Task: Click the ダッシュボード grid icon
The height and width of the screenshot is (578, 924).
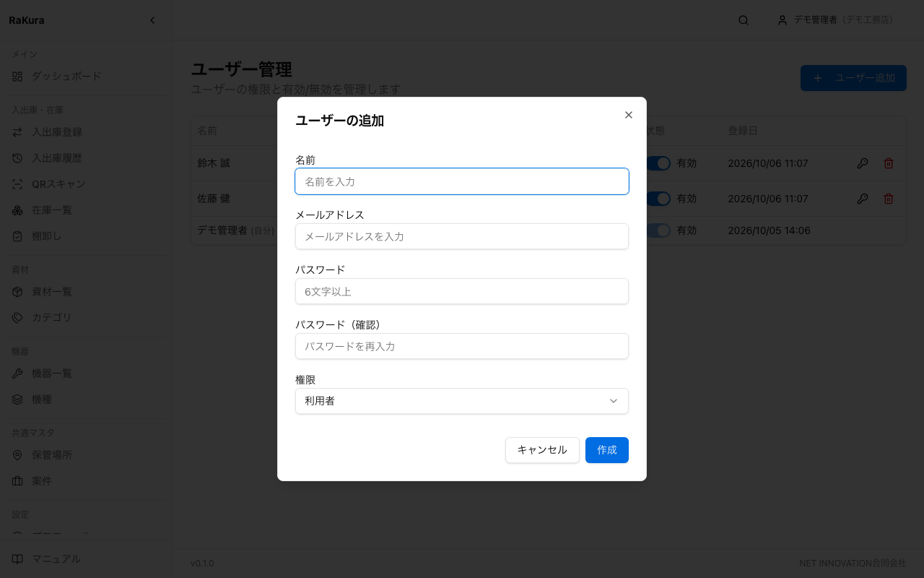Action: coord(17,76)
